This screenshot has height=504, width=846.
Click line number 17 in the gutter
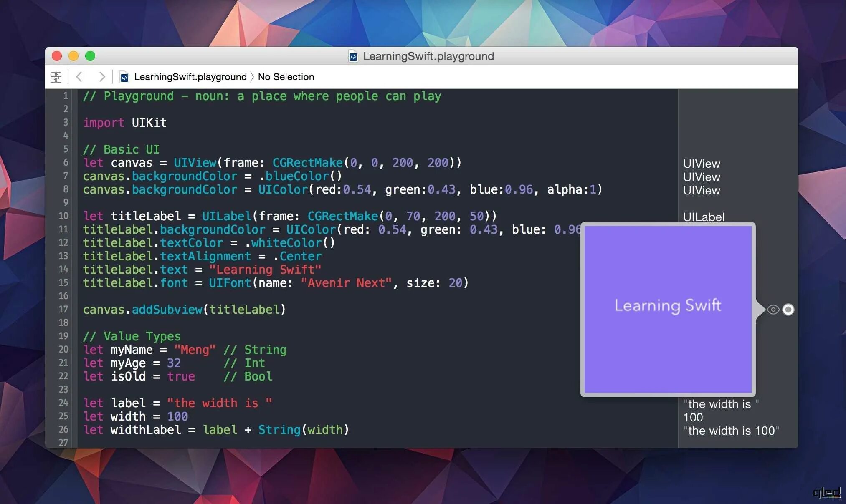click(x=63, y=310)
